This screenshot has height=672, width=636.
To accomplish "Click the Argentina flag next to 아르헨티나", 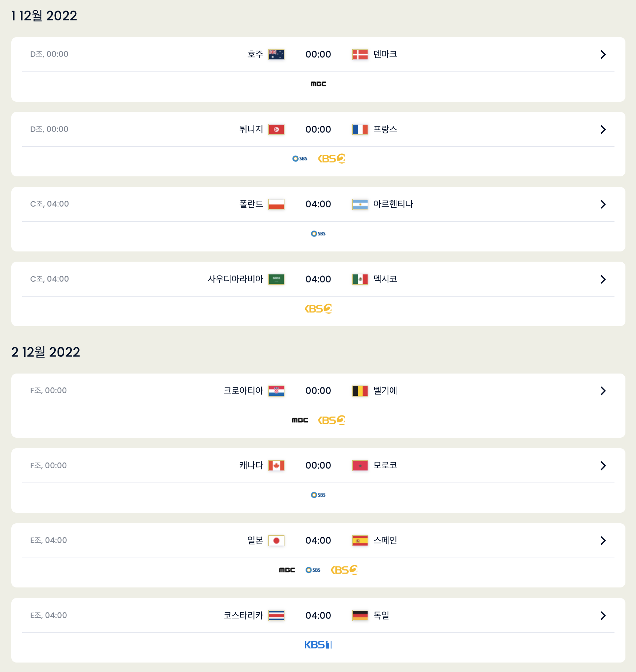I will [x=360, y=204].
